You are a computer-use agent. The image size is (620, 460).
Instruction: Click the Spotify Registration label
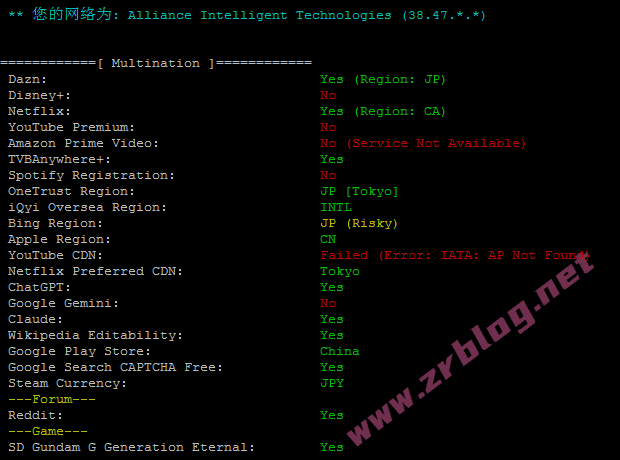pyautogui.click(x=91, y=175)
